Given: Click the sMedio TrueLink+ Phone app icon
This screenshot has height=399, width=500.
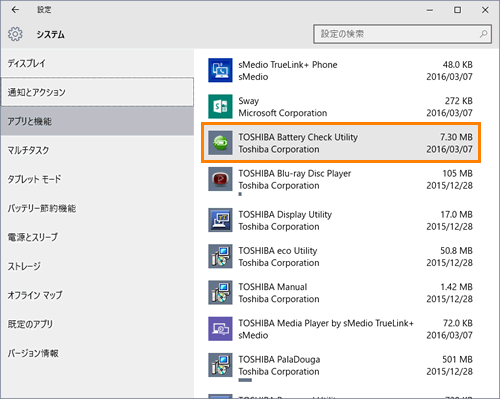Looking at the screenshot, I should (220, 70).
